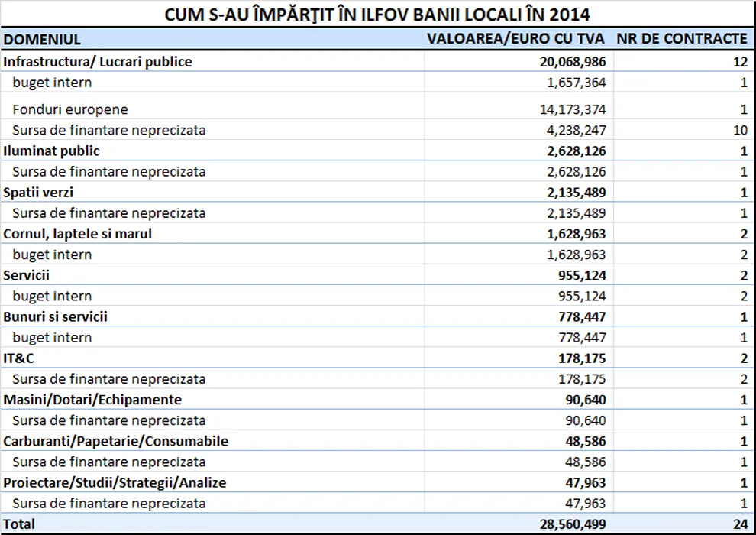The image size is (756, 535).
Task: Click the IT&C category label
Action: tap(19, 358)
